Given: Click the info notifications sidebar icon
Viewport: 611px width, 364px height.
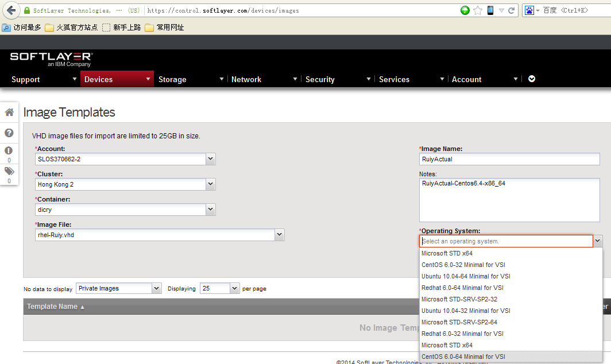Looking at the screenshot, I should click(9, 150).
